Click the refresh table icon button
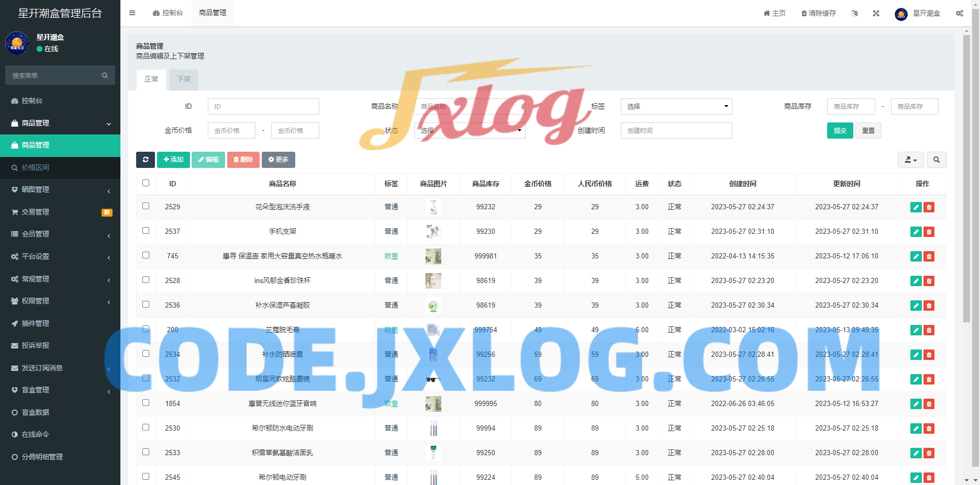This screenshot has height=485, width=980. [x=146, y=160]
